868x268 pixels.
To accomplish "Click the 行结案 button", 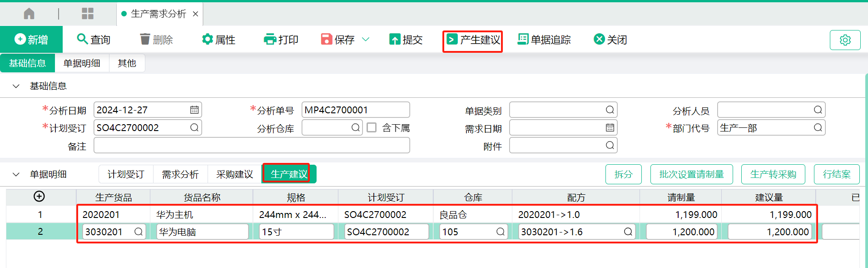I will point(837,174).
